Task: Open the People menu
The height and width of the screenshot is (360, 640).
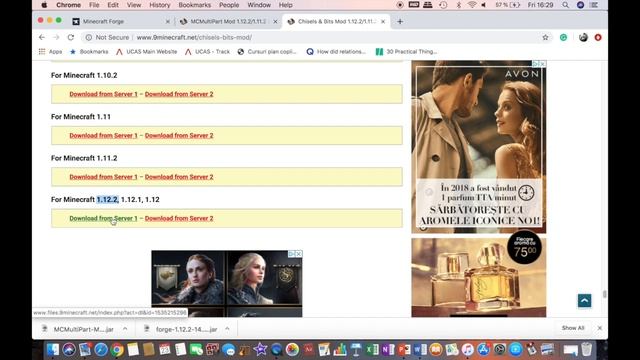Action: pyautogui.click(x=229, y=5)
